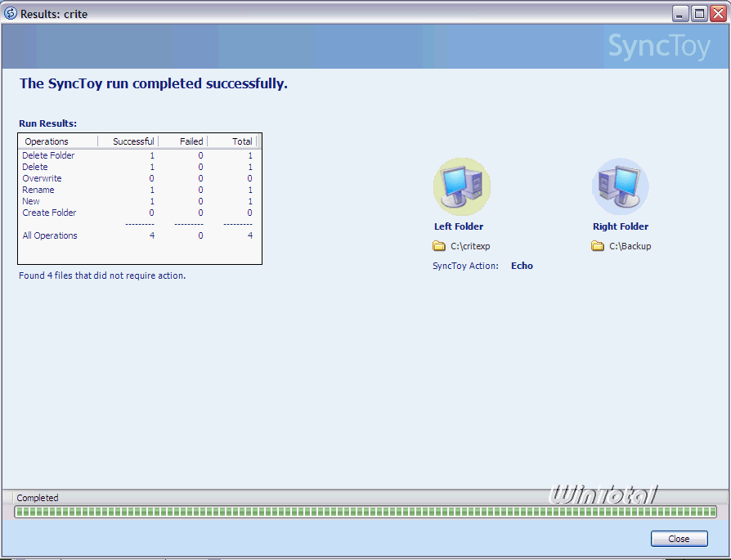The width and height of the screenshot is (731, 560).
Task: Click the Right Folder label
Action: 621,226
